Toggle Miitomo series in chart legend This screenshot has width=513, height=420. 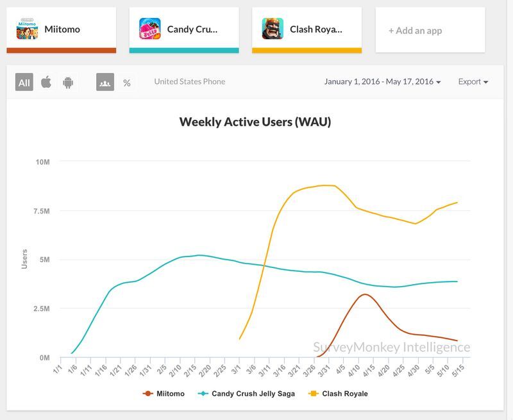pos(164,394)
